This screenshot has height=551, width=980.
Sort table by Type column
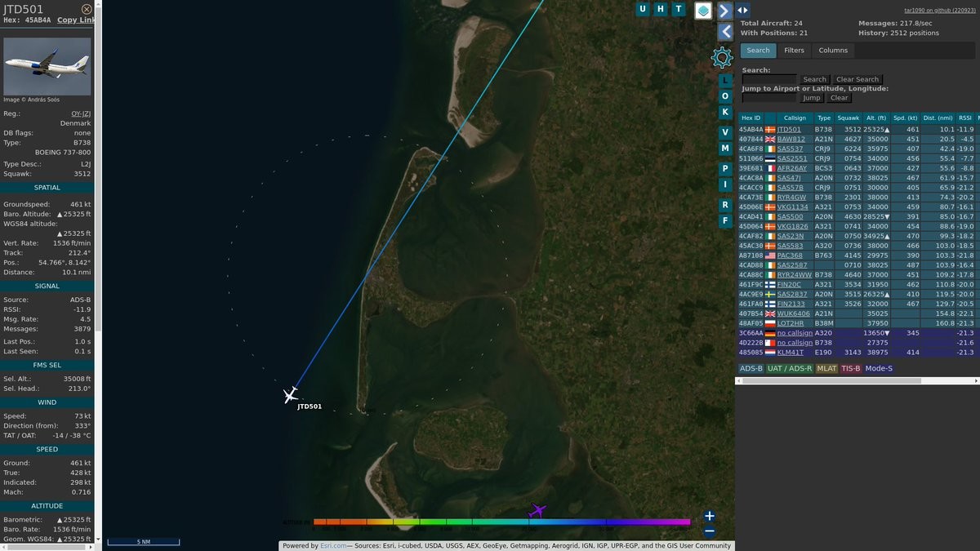pyautogui.click(x=824, y=118)
